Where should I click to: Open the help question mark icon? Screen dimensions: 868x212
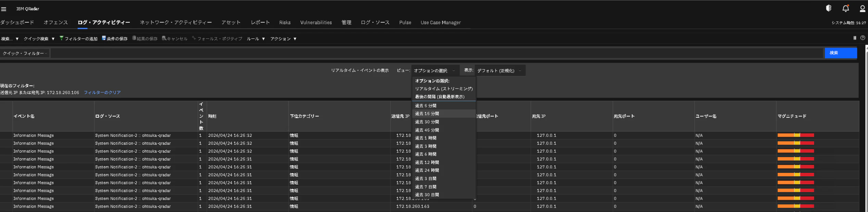click(863, 38)
